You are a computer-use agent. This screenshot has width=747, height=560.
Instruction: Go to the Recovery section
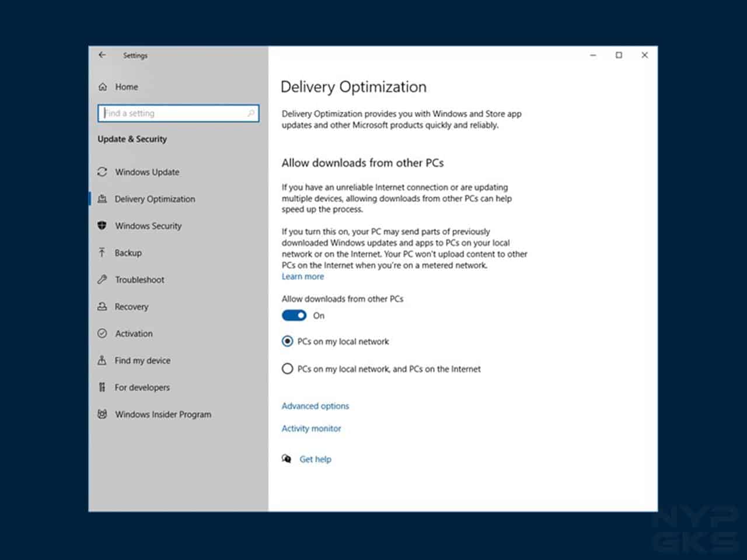[x=131, y=307]
